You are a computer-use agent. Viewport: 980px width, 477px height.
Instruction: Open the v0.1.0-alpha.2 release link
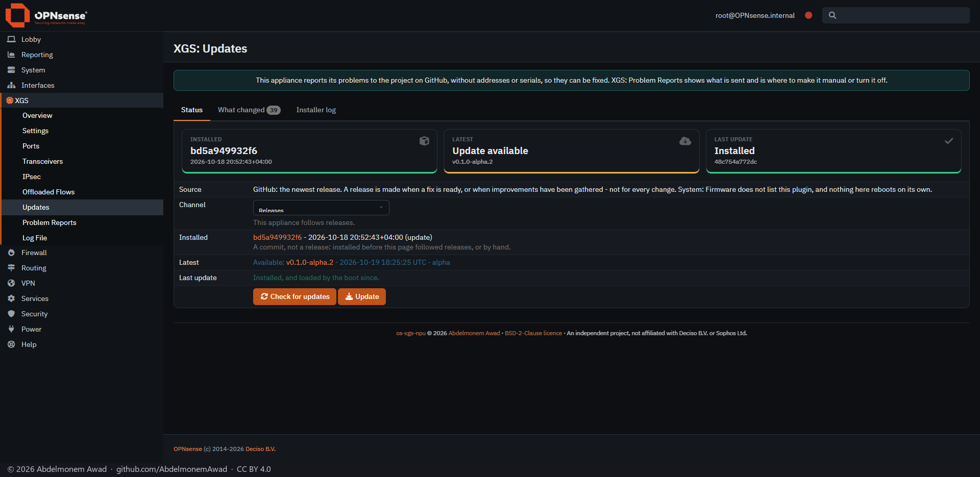click(310, 262)
